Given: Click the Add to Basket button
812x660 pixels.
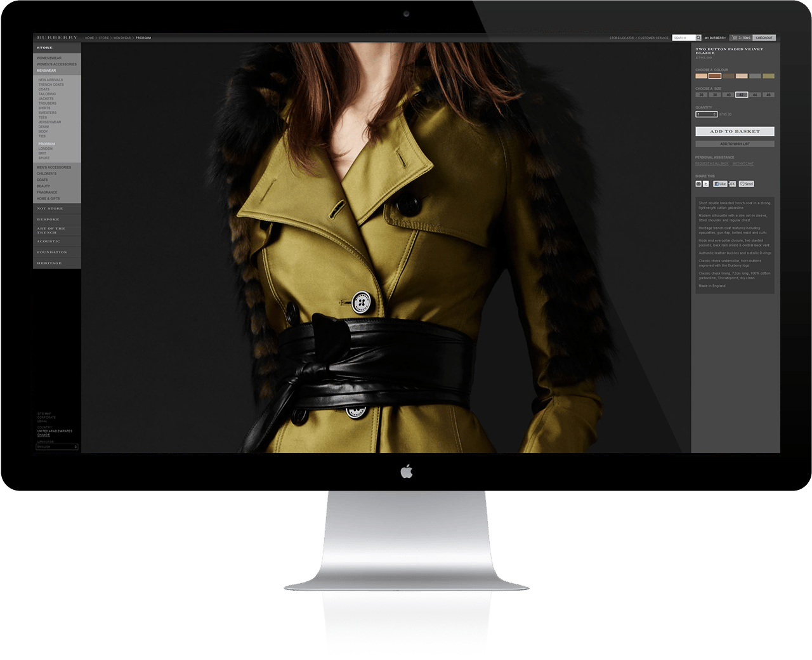Looking at the screenshot, I should coord(735,131).
